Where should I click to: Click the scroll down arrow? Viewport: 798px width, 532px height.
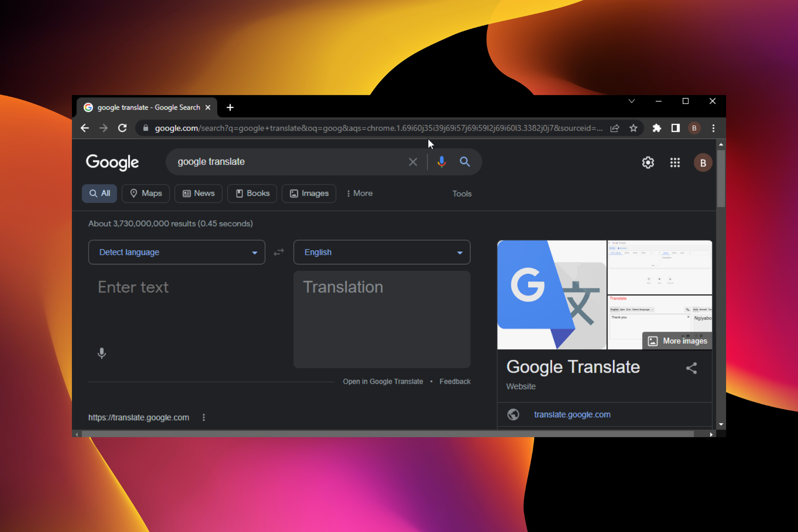point(721,424)
